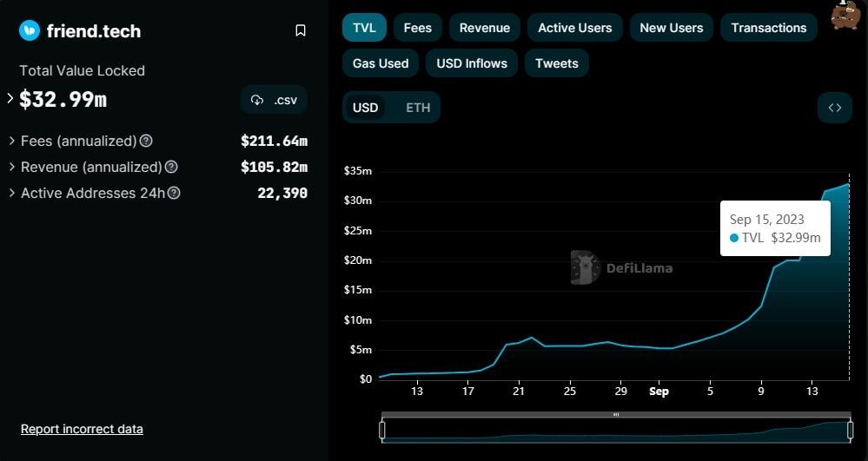The width and height of the screenshot is (868, 461).
Task: Download data as .csv
Action: (x=274, y=100)
